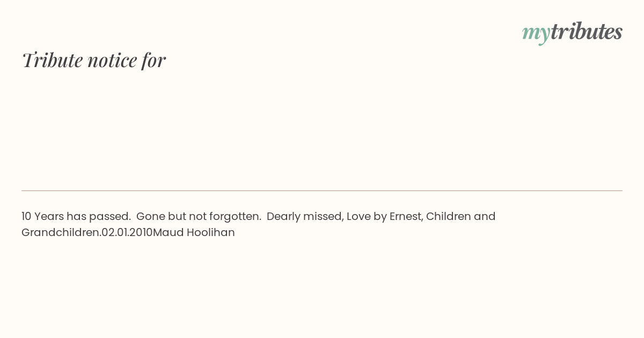Click the grey "tributes" part of logo
The image size is (644, 338).
pyautogui.click(x=586, y=32)
